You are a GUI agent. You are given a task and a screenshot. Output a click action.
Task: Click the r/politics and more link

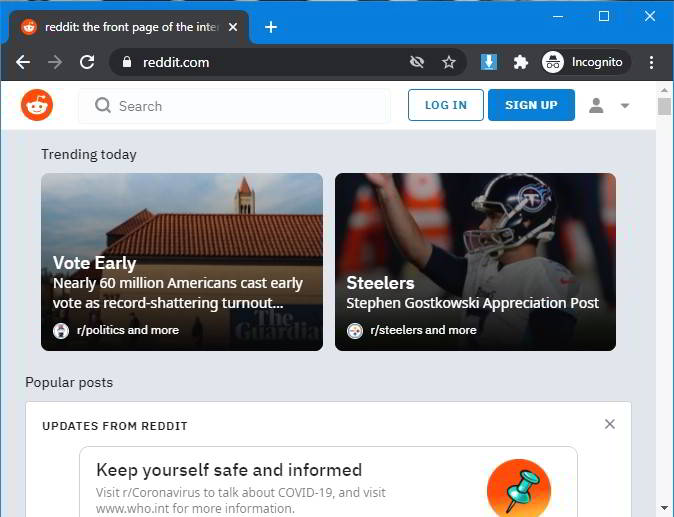pyautogui.click(x=128, y=330)
